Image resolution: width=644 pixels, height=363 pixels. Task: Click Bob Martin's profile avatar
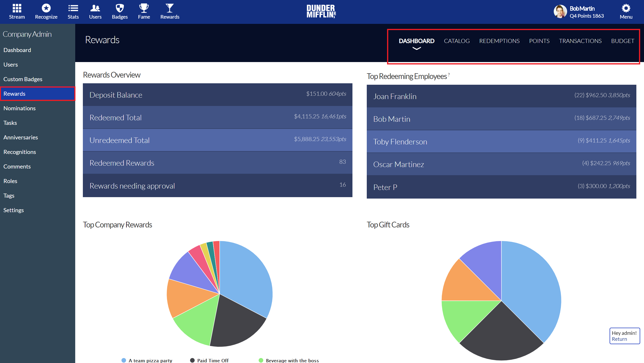560,11
